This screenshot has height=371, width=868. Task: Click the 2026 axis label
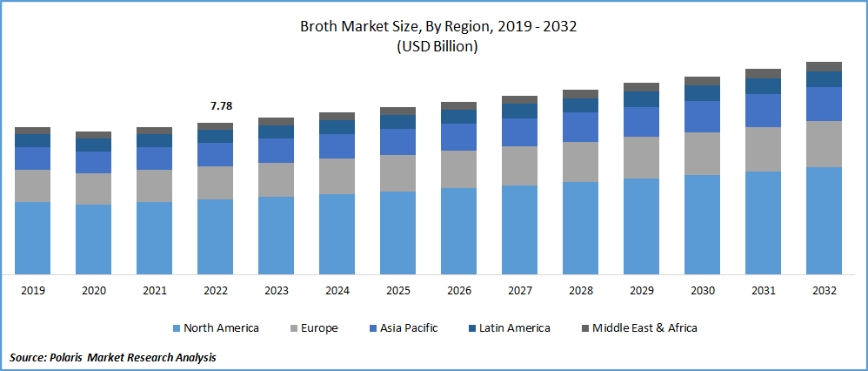[x=459, y=291]
